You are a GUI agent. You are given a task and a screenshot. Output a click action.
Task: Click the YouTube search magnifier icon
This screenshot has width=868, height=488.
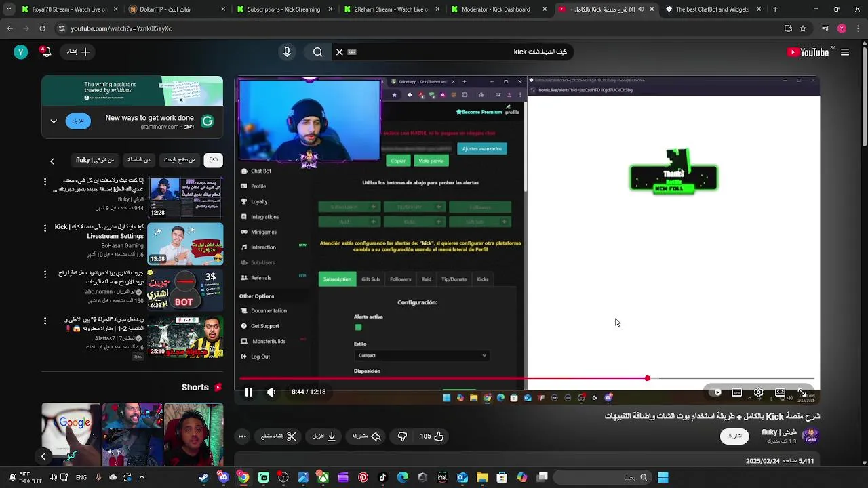tap(317, 52)
